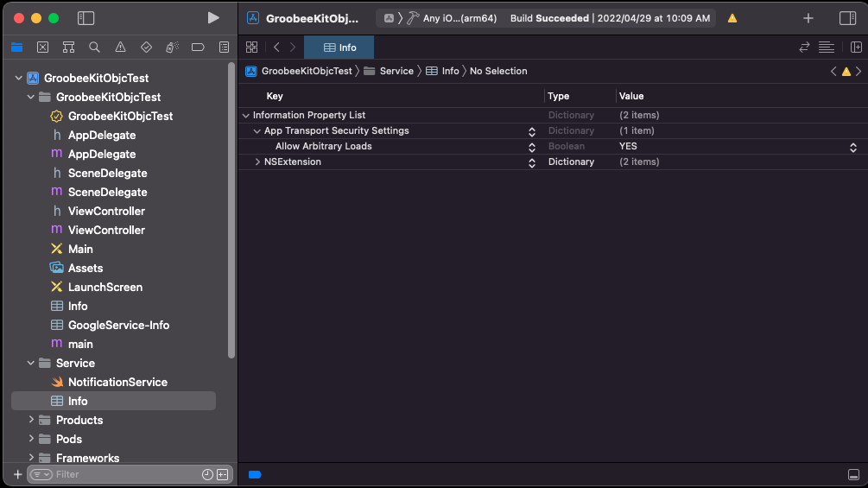Select GroobeeKitObjcTest entitlements file

coord(120,117)
